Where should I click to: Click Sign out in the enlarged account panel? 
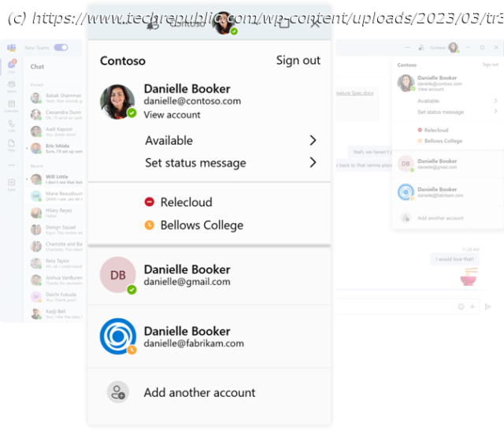[298, 61]
